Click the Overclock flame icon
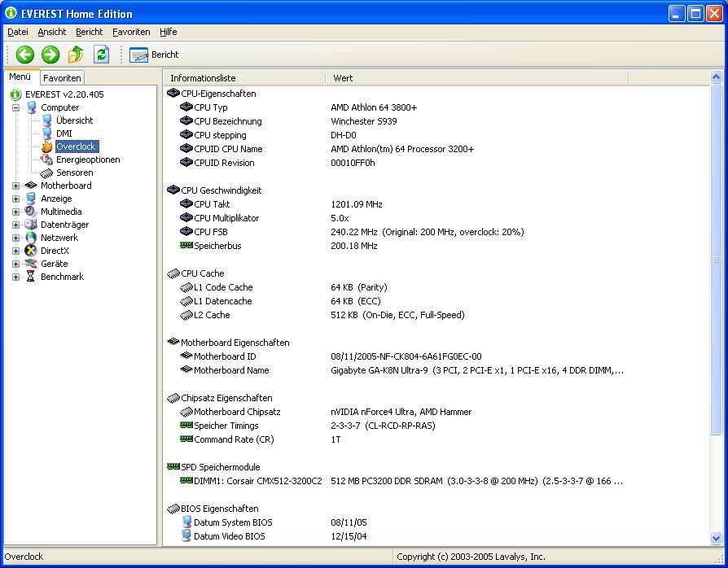The height and width of the screenshot is (568, 728). 46,146
